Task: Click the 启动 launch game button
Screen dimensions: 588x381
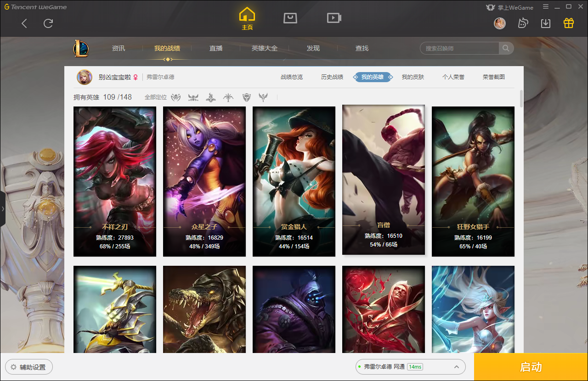Action: (531, 367)
